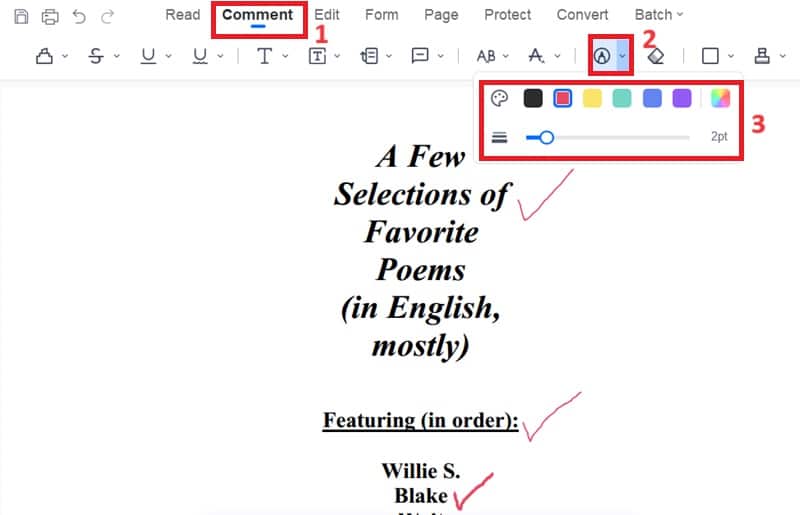
Task: Switch to the Edit tab
Action: 327,15
